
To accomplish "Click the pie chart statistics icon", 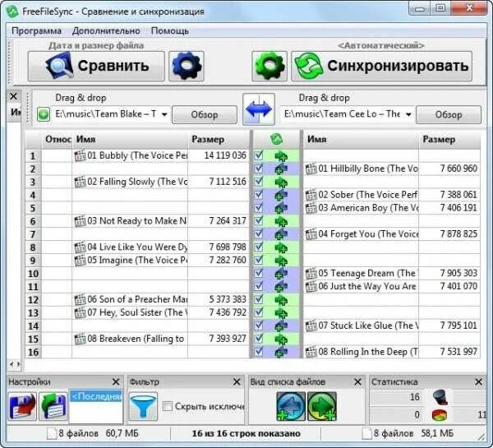I will pos(440,415).
